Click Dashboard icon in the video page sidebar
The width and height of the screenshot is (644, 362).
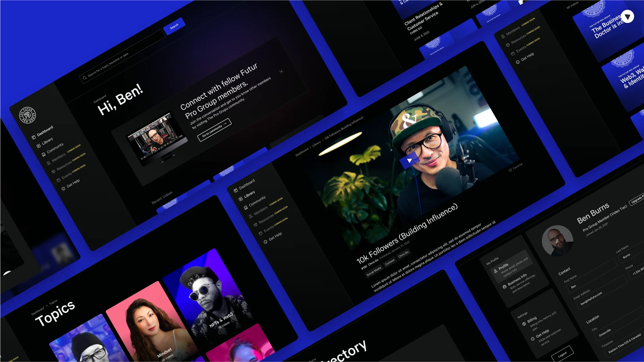[x=236, y=190]
